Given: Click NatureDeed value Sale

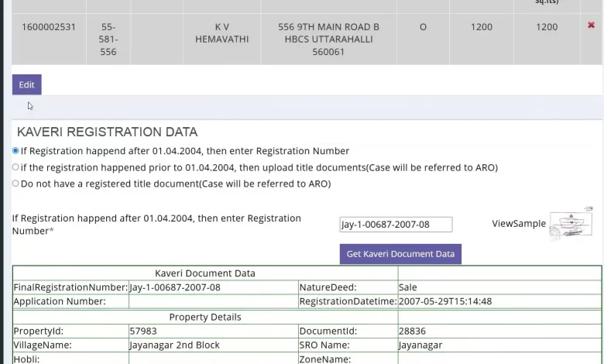Looking at the screenshot, I should [408, 287].
